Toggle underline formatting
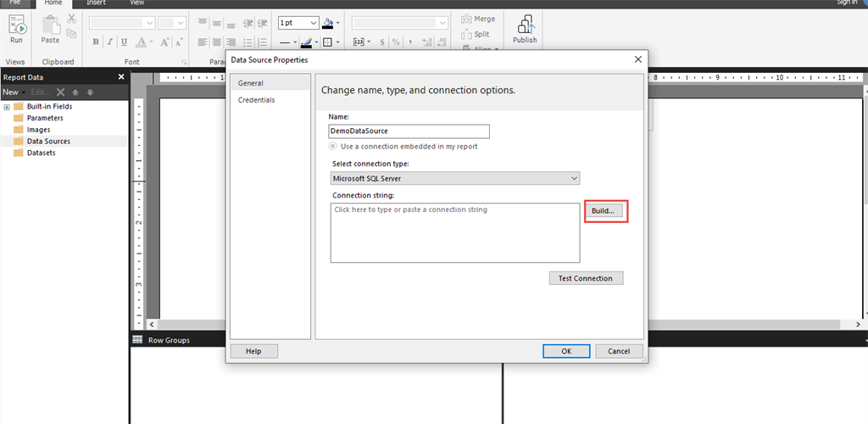The height and width of the screenshot is (424, 868). coord(124,42)
